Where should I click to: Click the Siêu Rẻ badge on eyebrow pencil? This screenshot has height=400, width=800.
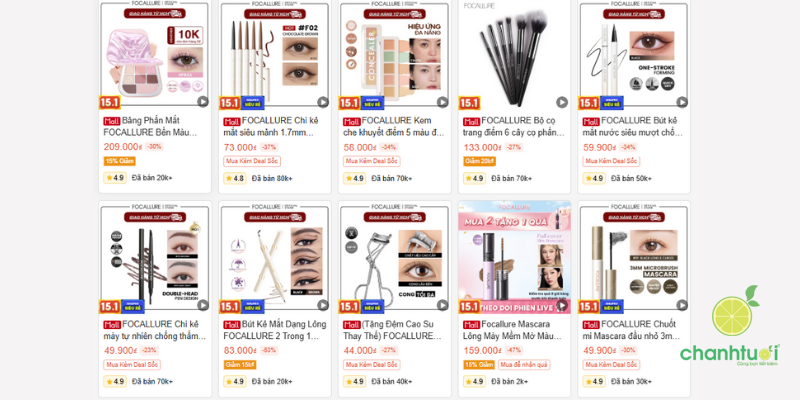(x=133, y=307)
